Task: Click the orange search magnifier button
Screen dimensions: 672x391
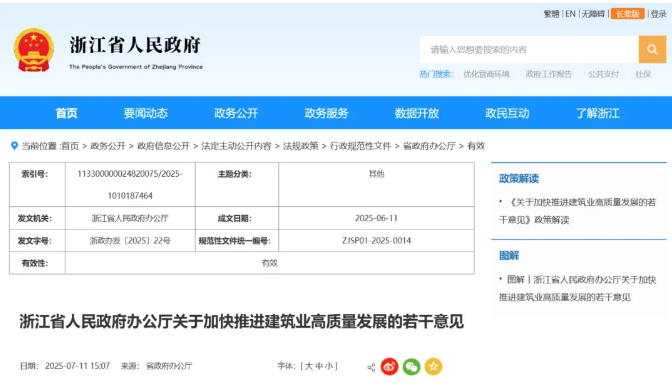Action: tap(652, 49)
